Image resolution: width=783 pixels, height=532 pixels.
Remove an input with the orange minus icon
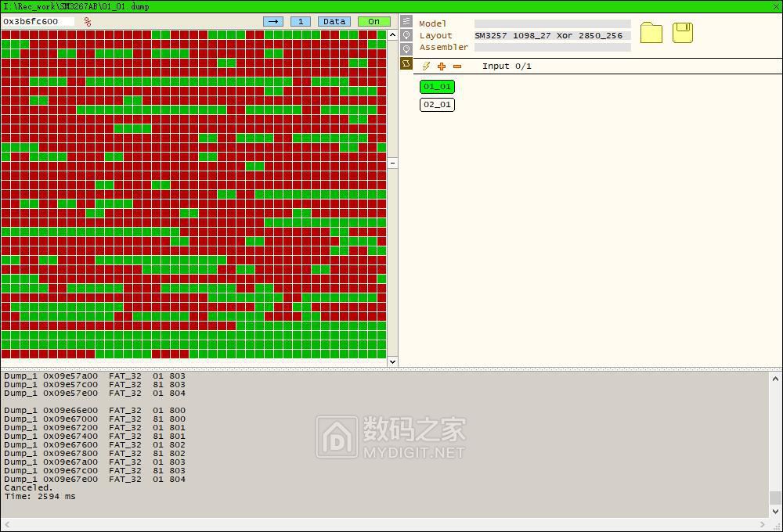coord(457,66)
